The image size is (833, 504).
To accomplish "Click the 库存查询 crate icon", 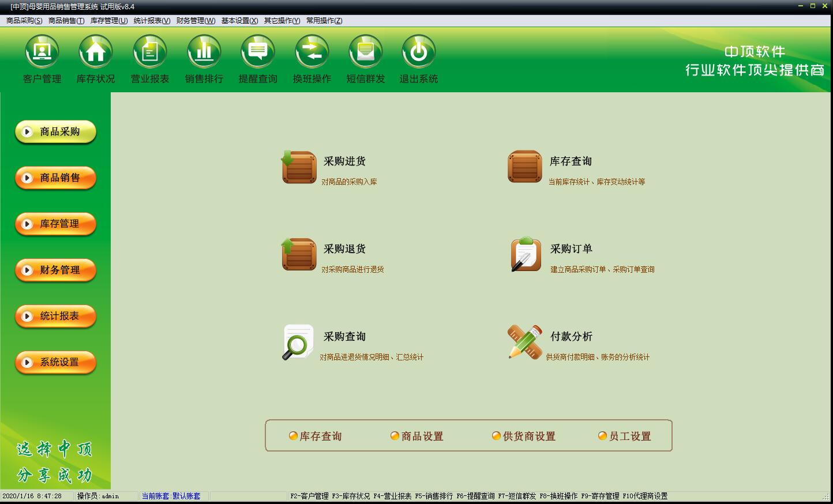I will pos(525,167).
